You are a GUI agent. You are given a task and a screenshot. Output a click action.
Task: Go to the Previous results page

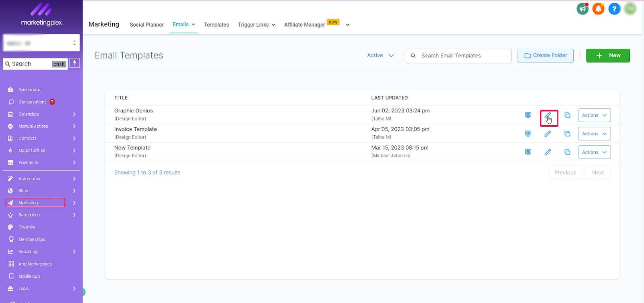(565, 172)
